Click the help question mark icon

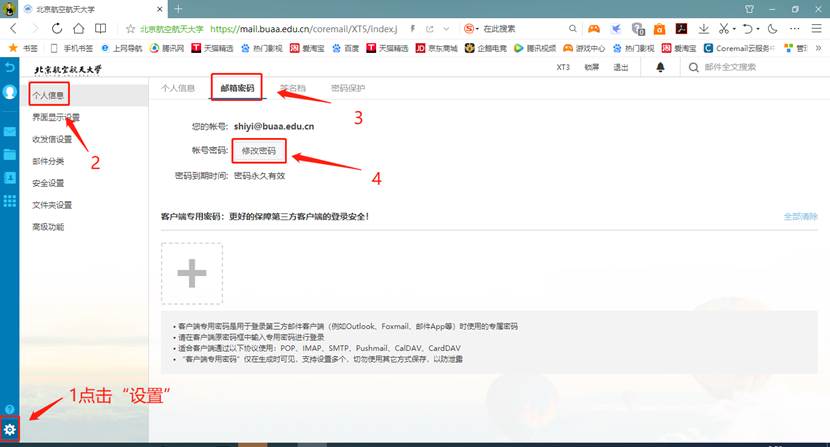tap(9, 409)
